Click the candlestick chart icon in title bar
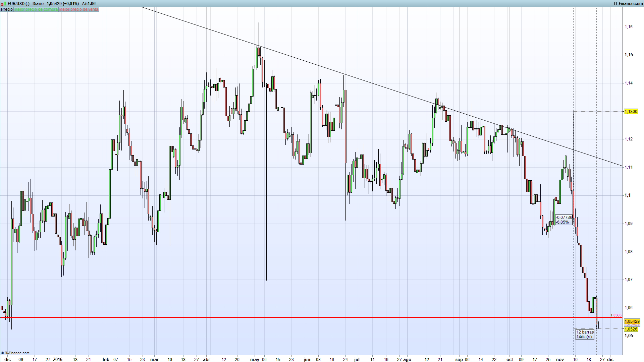The width and height of the screenshot is (644, 362). pyautogui.click(x=4, y=4)
